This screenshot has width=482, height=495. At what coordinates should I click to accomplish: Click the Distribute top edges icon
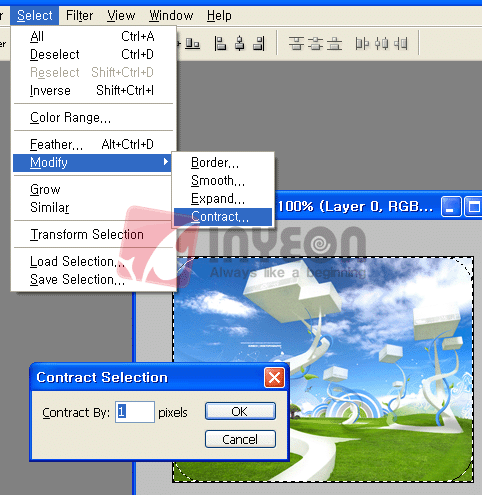pos(296,43)
